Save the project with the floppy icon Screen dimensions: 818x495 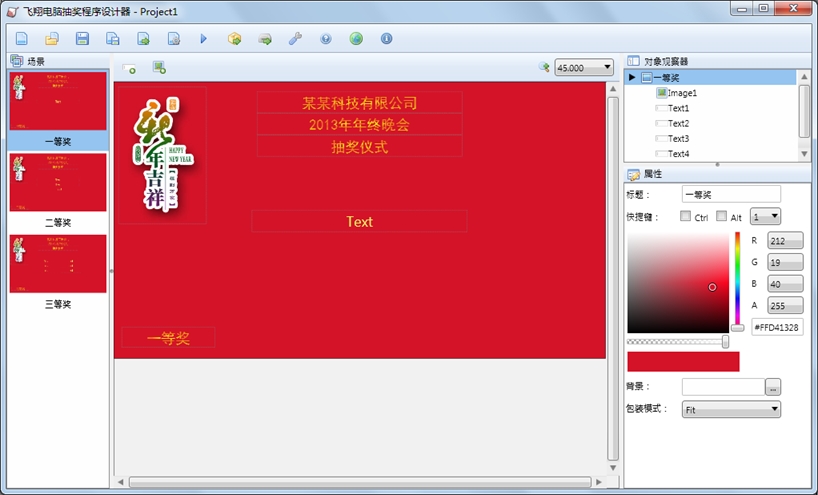[x=82, y=39]
